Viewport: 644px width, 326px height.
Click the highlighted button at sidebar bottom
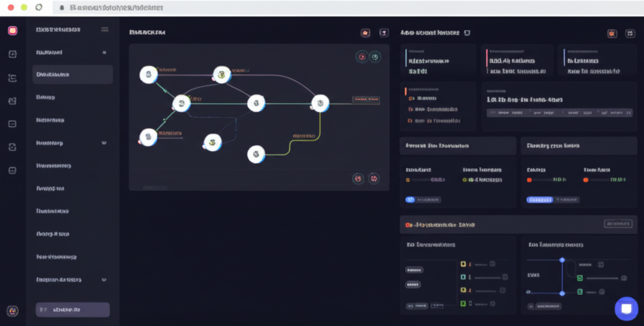click(x=72, y=310)
